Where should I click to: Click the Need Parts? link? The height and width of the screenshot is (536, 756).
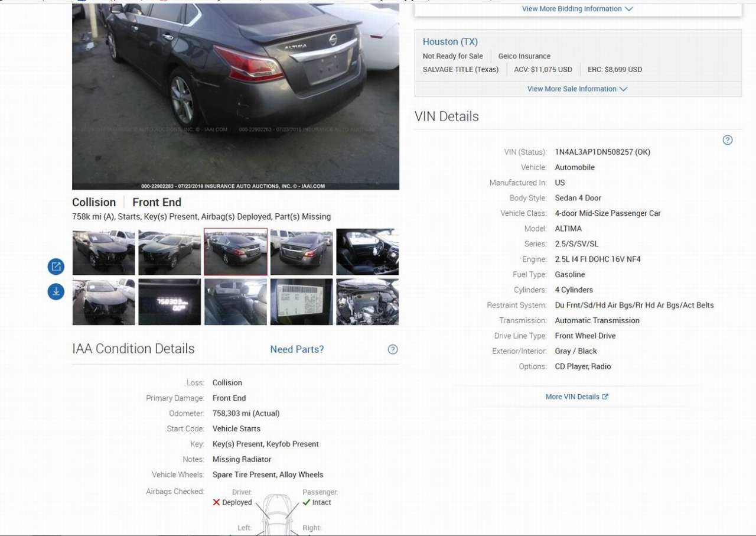pos(297,349)
